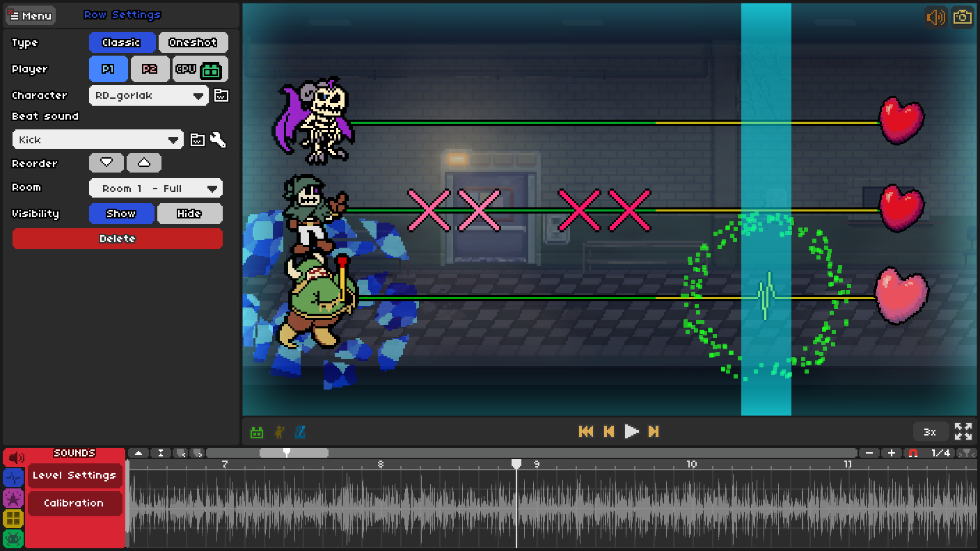Image resolution: width=980 pixels, height=551 pixels.
Task: Toggle the timeline magnet snap icon
Action: pyautogui.click(x=913, y=453)
